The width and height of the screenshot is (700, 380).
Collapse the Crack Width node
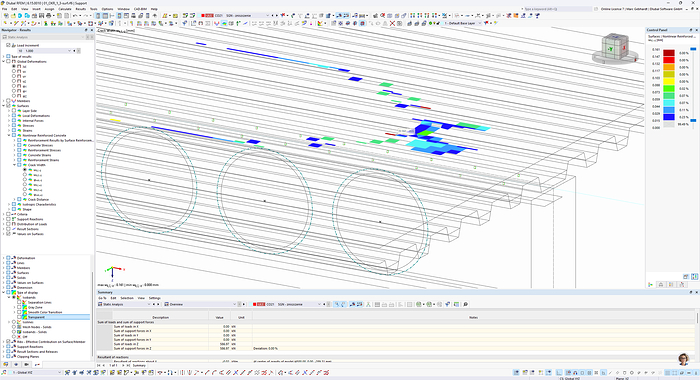14,165
